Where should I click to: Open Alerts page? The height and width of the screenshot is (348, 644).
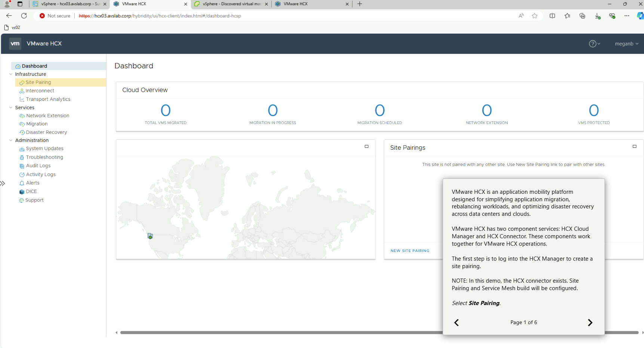33,183
